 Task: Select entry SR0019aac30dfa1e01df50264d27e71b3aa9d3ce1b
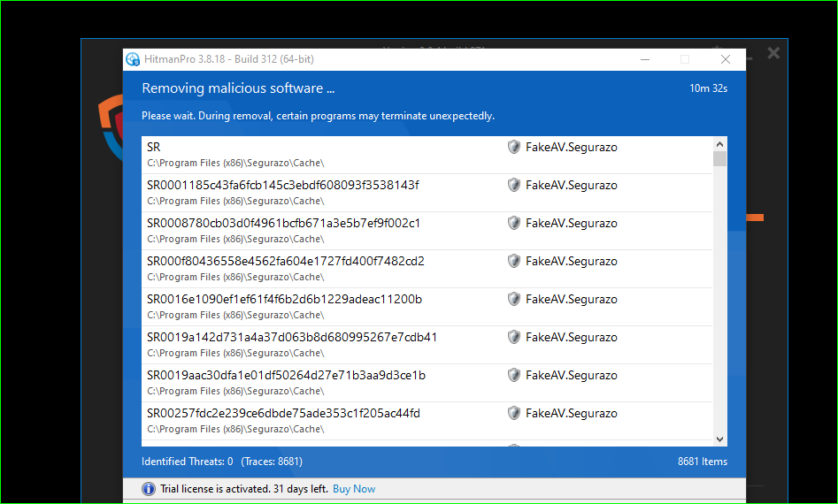tap(427, 382)
